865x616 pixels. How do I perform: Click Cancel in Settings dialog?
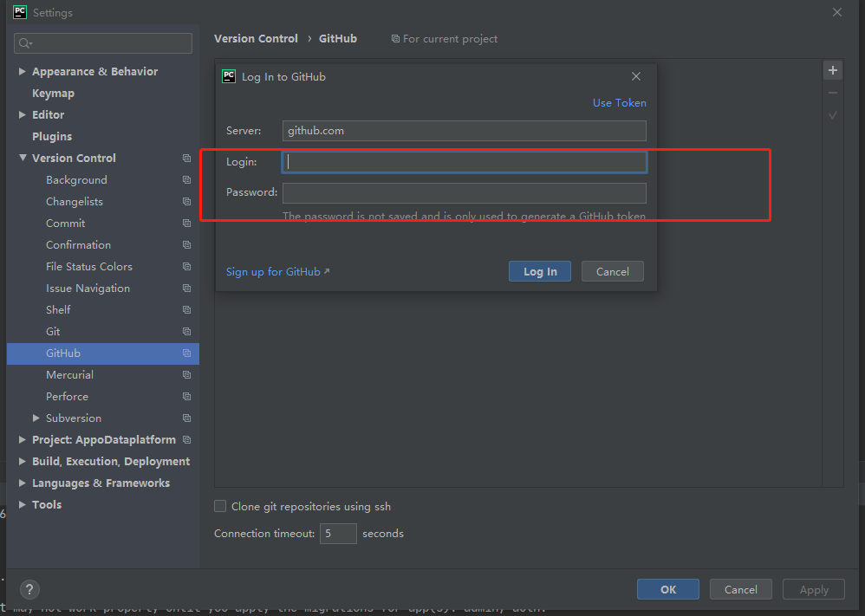point(740,589)
